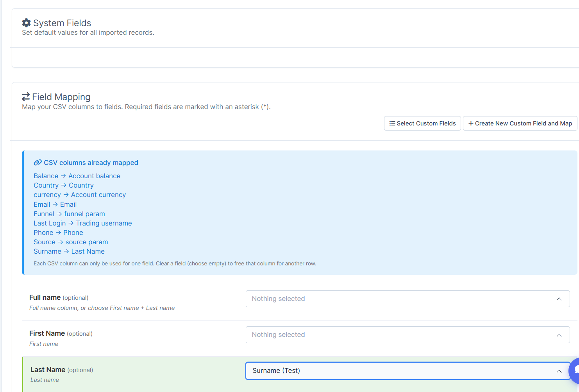Viewport: 579px width, 392px height.
Task: Select the 'Country → Country' mapping line
Action: pyautogui.click(x=64, y=185)
